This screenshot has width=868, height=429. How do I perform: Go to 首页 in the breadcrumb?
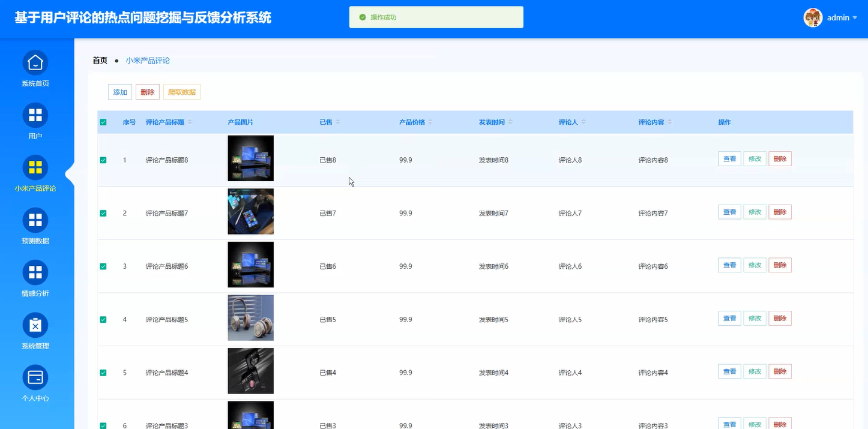(x=100, y=61)
